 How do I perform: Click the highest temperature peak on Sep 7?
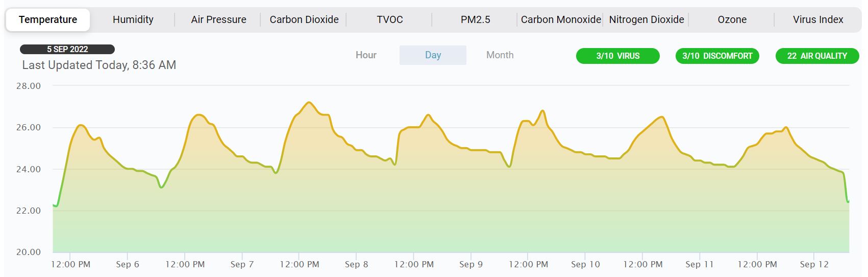click(309, 103)
